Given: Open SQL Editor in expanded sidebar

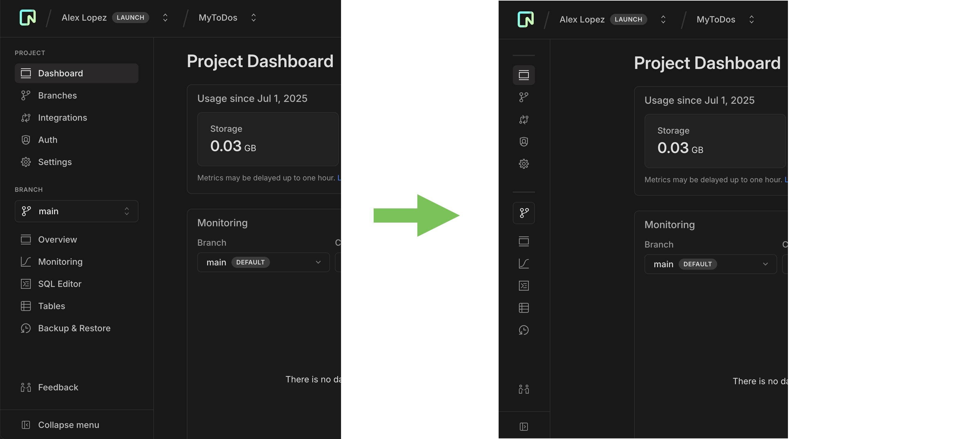Looking at the screenshot, I should (76, 284).
